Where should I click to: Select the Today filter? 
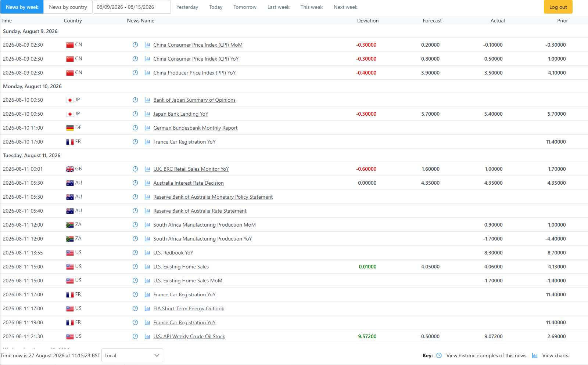pos(216,7)
